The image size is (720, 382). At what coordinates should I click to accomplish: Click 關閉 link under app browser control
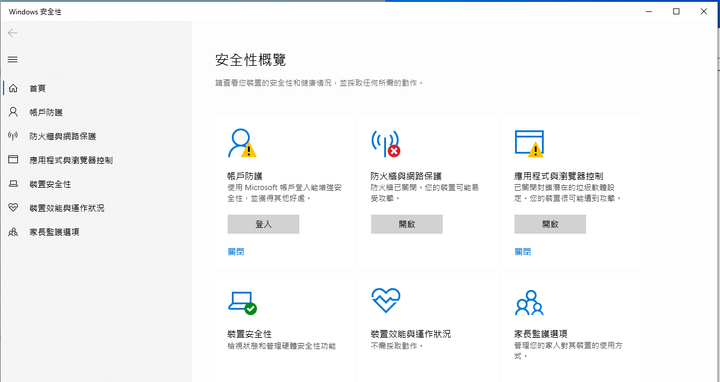(523, 252)
